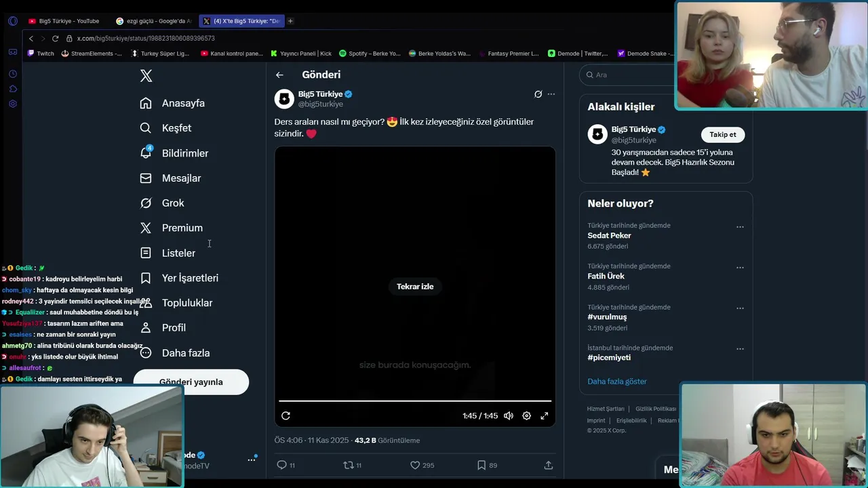This screenshot has width=868, height=488.
Task: Open the Twitch bookmark
Action: [x=41, y=54]
